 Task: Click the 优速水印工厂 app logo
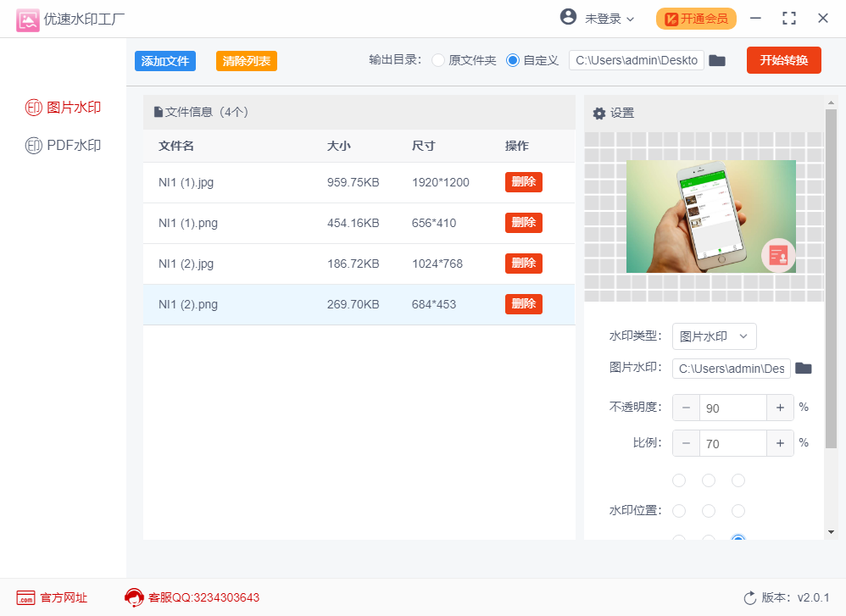click(28, 19)
